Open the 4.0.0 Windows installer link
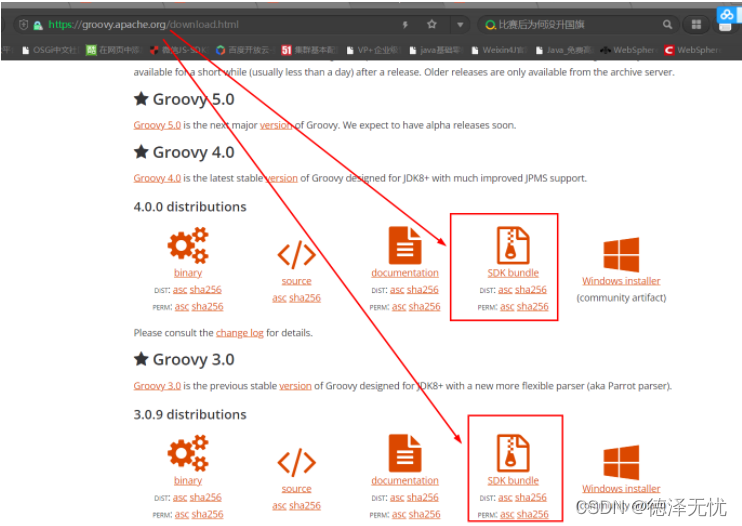 click(621, 281)
